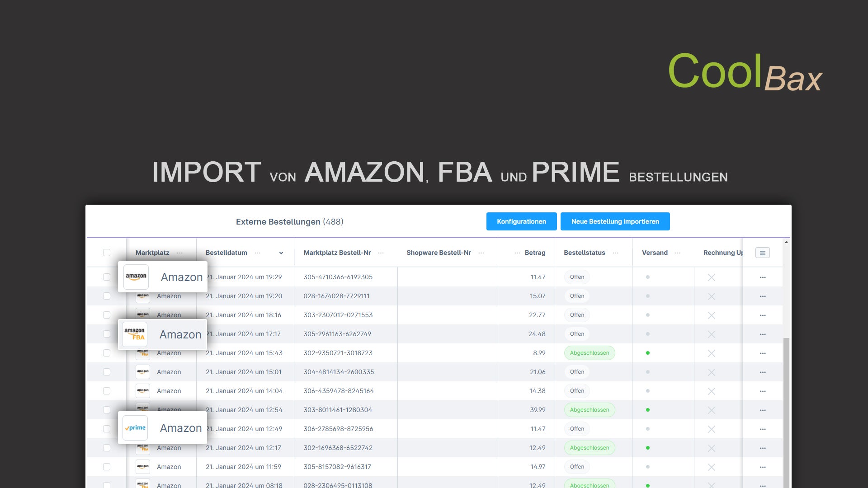
Task: Open row actions for order 304-4814134-2600335
Action: click(x=763, y=372)
